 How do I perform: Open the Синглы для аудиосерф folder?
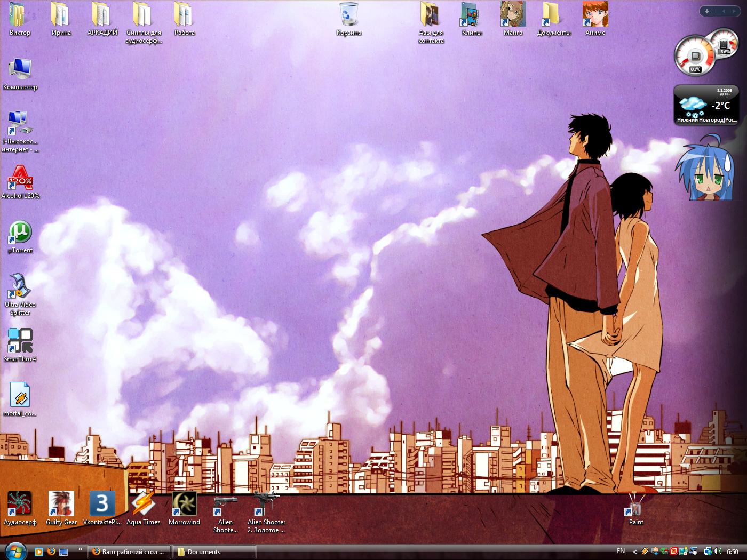[143, 22]
